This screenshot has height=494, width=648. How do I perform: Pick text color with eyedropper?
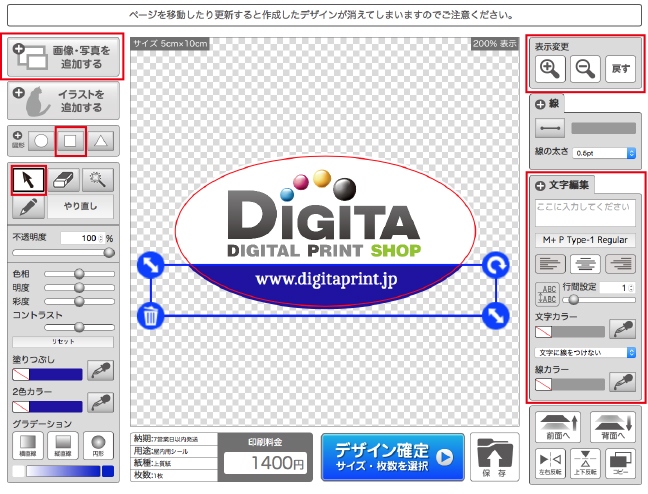coord(622,329)
